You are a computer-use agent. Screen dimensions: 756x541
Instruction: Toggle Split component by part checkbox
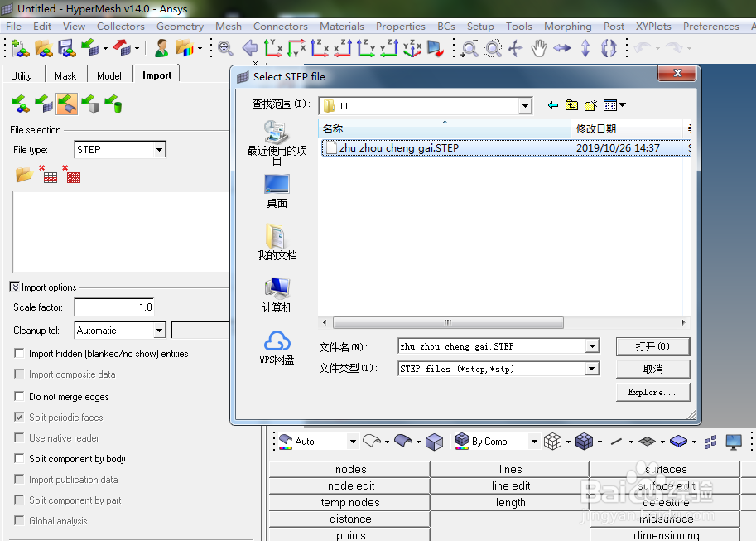tap(19, 500)
